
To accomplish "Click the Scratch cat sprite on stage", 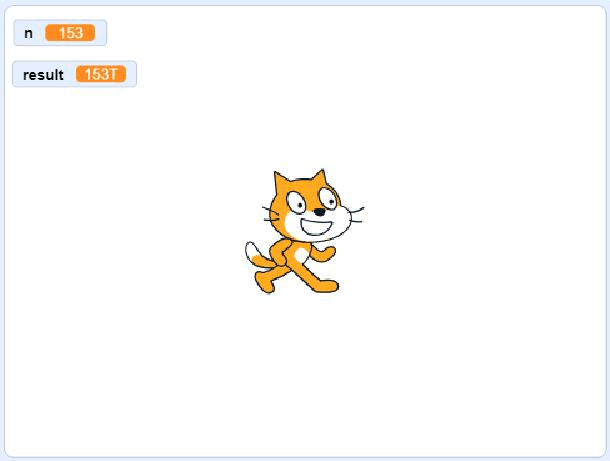I will [304, 231].
